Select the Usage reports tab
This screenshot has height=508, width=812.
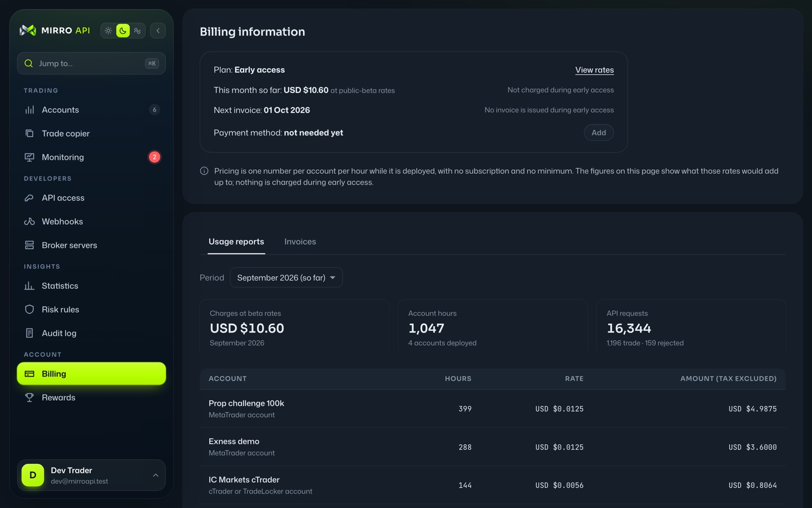point(236,242)
